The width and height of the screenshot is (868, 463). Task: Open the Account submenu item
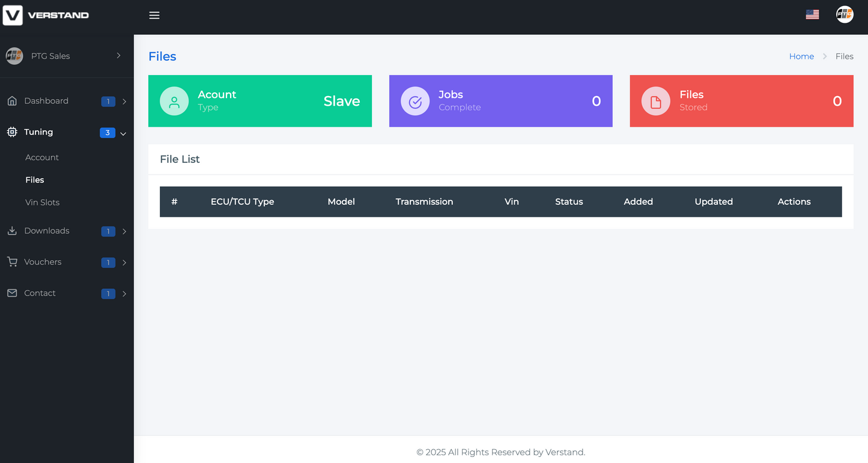pyautogui.click(x=42, y=157)
